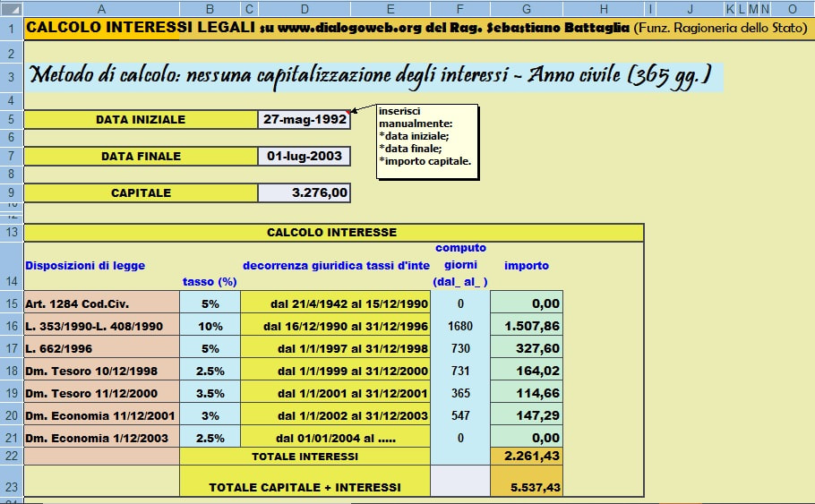Screen dimensions: 815x504
Task: Click the Art. 1284 Cod.Civ. cell
Action: point(101,303)
